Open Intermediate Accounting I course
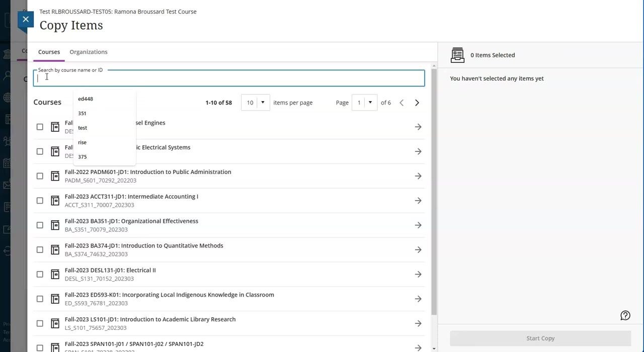Viewport: 644px width, 352px height. pyautogui.click(x=131, y=197)
